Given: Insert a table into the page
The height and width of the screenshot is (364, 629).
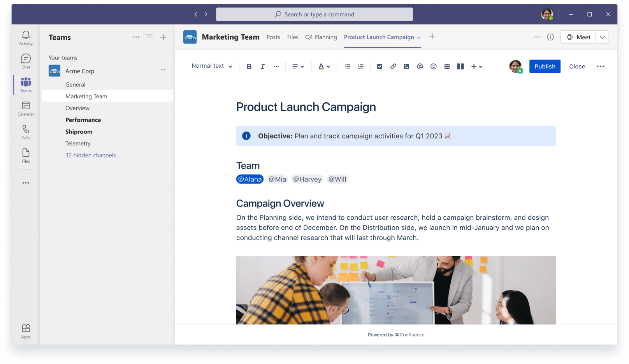Looking at the screenshot, I should pyautogui.click(x=446, y=66).
